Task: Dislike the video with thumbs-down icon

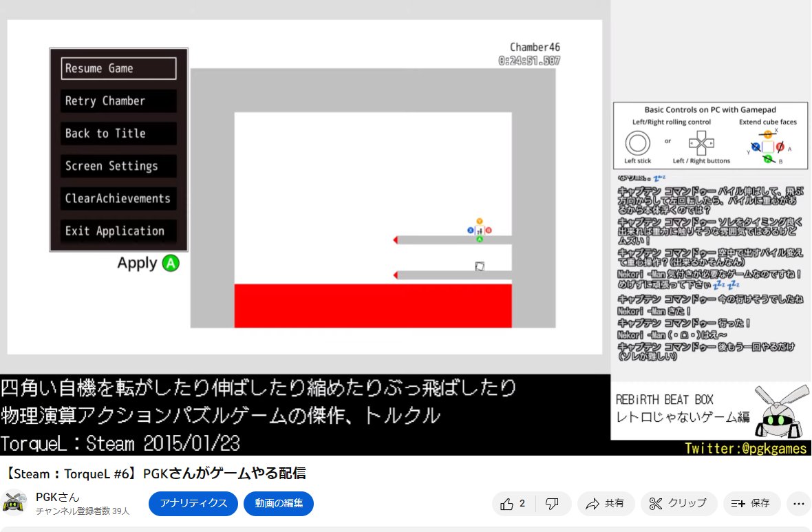Action: click(552, 504)
